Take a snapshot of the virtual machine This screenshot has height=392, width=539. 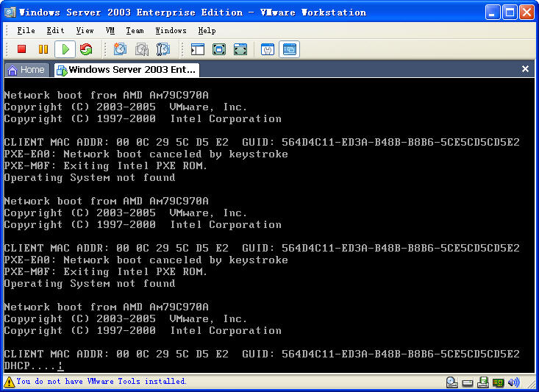(x=120, y=49)
